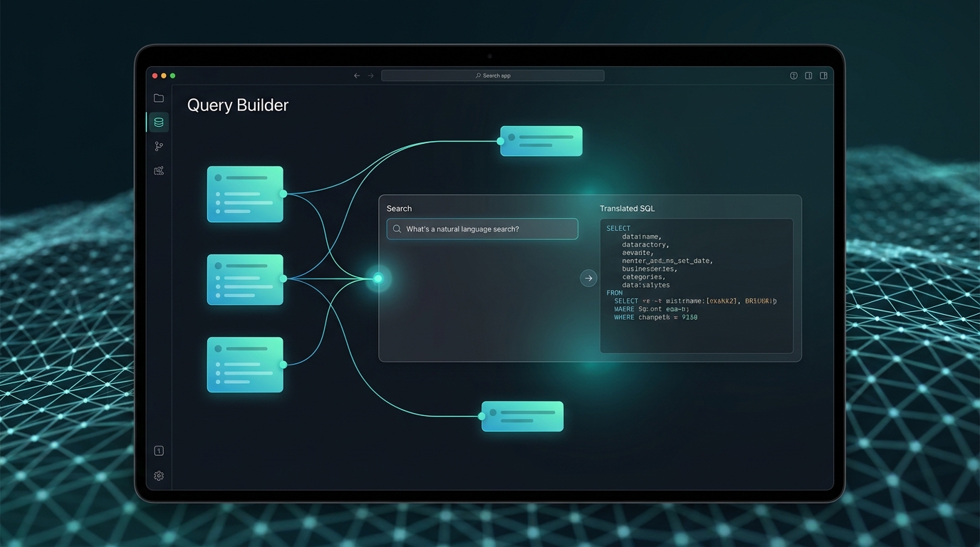Open the git branch icon in sidebar
The image size is (980, 547).
[159, 146]
